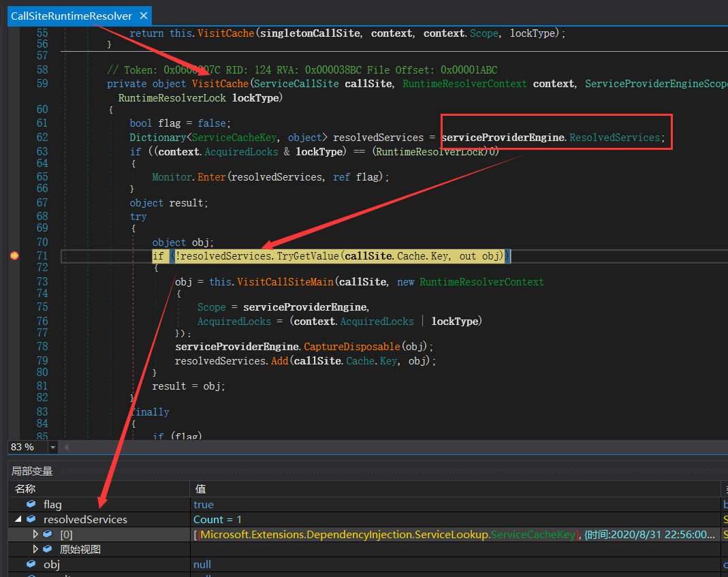This screenshot has width=728, height=577.
Task: Click the left scroll arrow of horizontal scrollbar
Action: coord(67,448)
